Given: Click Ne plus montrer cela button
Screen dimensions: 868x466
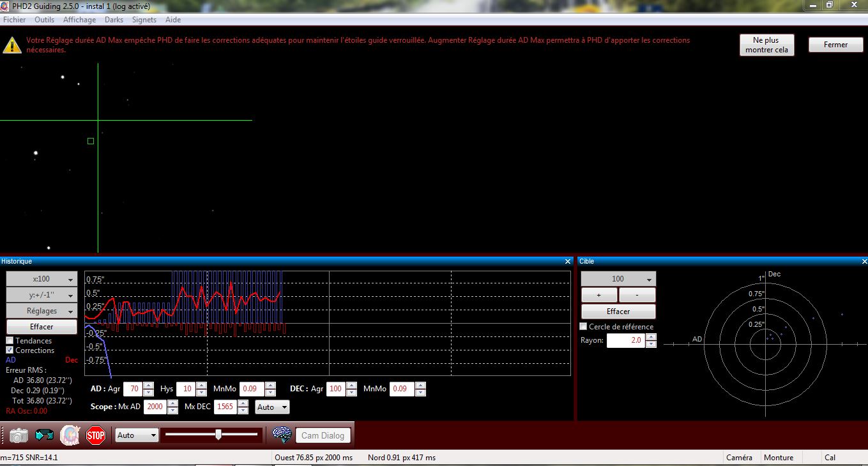Looking at the screenshot, I should [767, 45].
